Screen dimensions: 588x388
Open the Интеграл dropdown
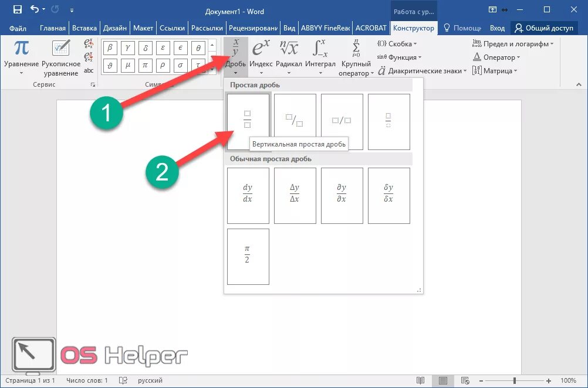pos(320,57)
